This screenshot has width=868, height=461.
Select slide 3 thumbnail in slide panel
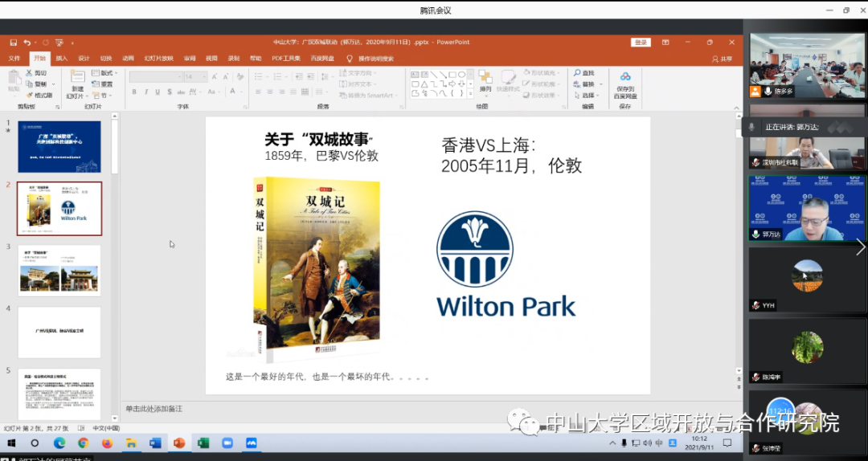tap(59, 271)
